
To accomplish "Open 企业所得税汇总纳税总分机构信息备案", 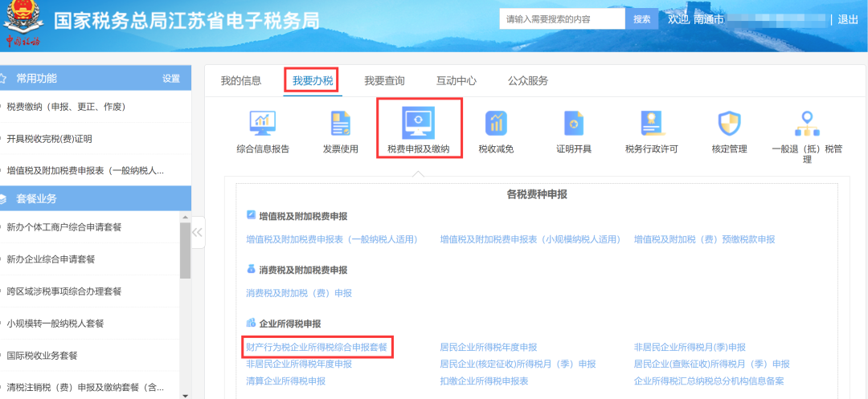I will (x=709, y=381).
